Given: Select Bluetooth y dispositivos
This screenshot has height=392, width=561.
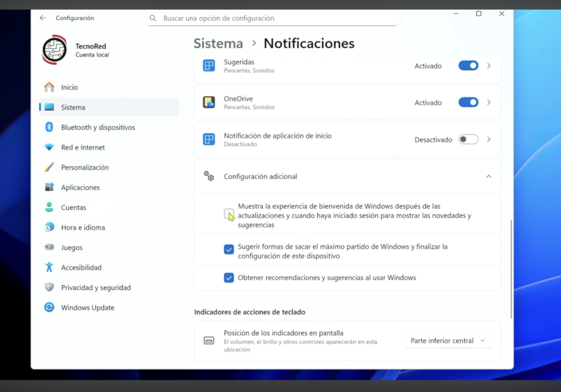Looking at the screenshot, I should pos(109,127).
